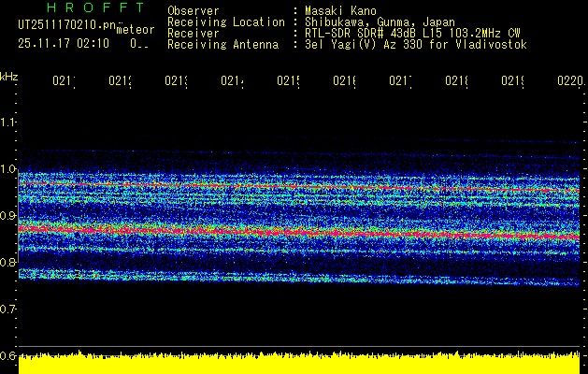Image resolution: width=588 pixels, height=374 pixels.
Task: Click the 0.7 kHz frequency tick
Action: point(8,309)
